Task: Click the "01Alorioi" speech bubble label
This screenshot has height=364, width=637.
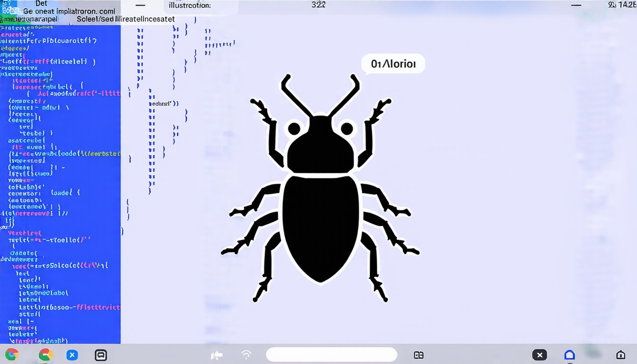Action: point(393,64)
